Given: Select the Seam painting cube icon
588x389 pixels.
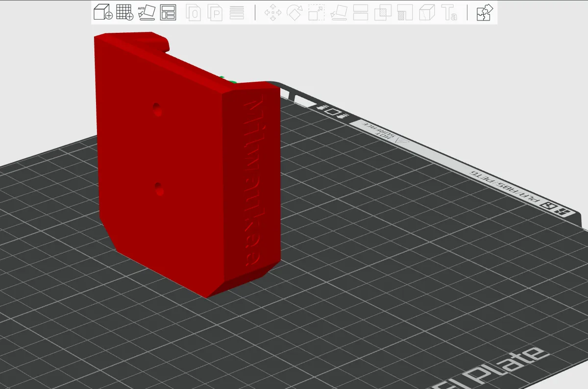Looking at the screenshot, I should [x=427, y=13].
